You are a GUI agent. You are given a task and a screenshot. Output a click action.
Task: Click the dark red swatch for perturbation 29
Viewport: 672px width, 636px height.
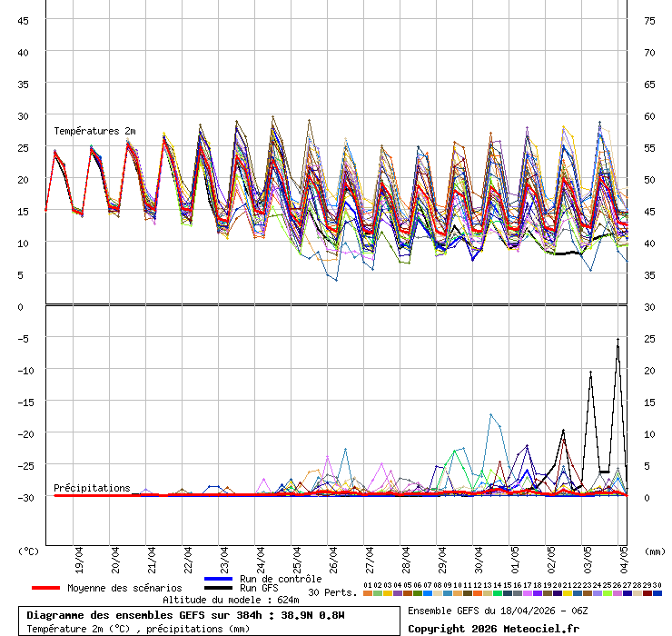click(647, 593)
